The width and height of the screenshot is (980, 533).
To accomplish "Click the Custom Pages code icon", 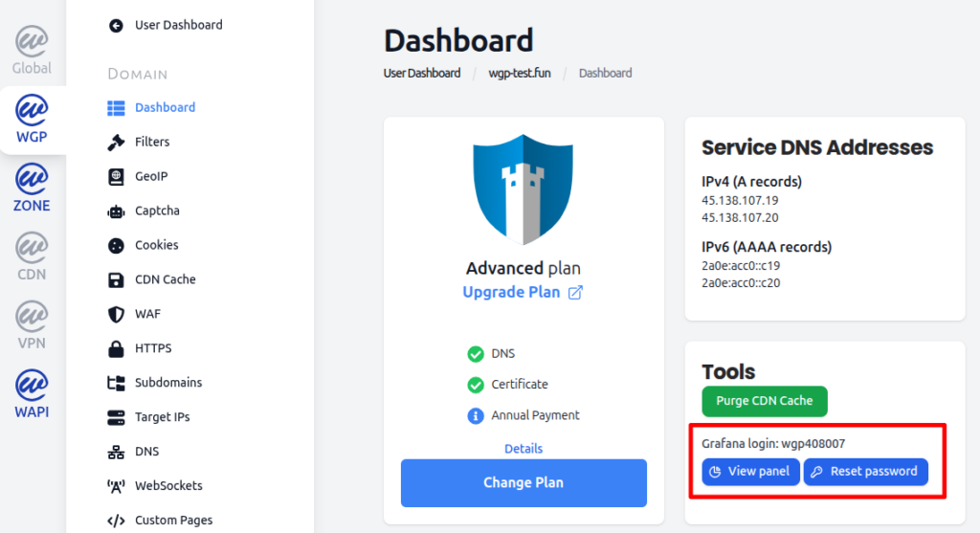I will pyautogui.click(x=116, y=521).
